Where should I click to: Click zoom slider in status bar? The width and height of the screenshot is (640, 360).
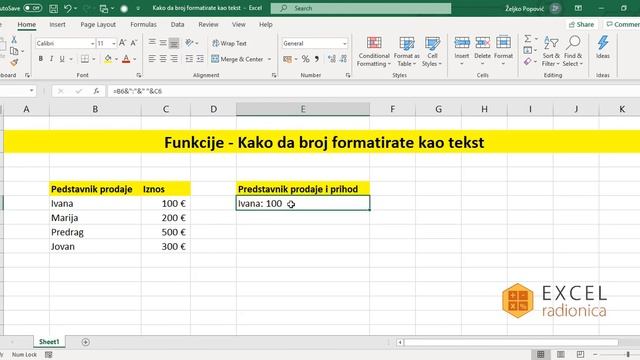[628, 354]
